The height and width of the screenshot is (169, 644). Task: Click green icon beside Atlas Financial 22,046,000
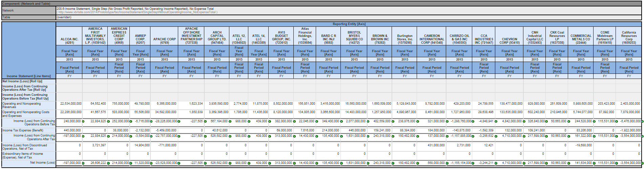[317, 122]
